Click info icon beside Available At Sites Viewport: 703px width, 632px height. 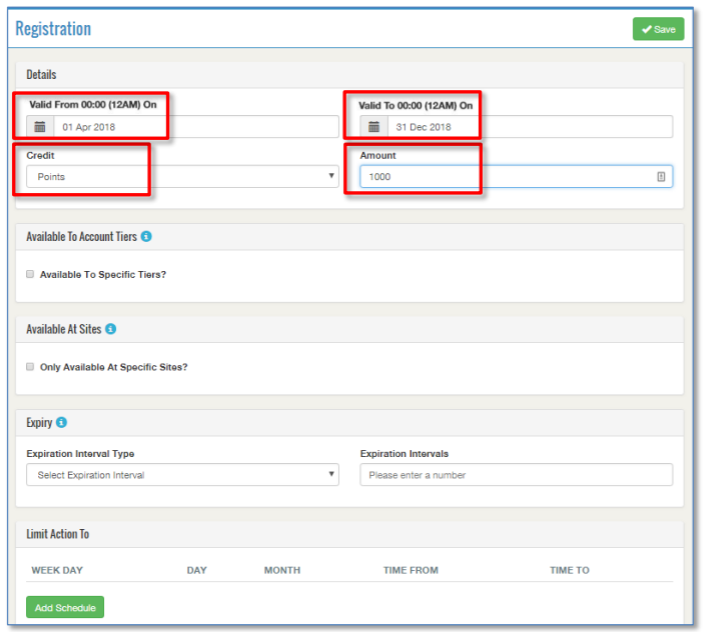[x=111, y=329]
